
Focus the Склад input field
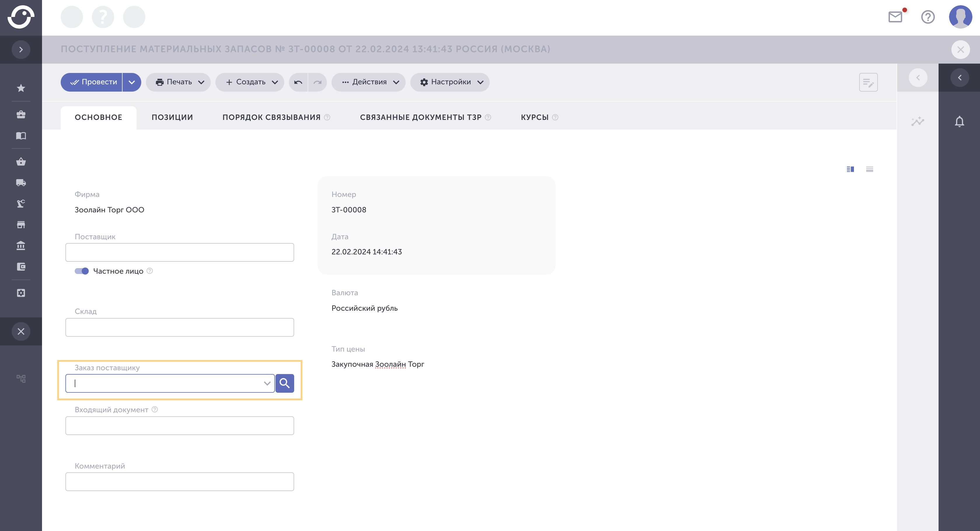point(179,327)
